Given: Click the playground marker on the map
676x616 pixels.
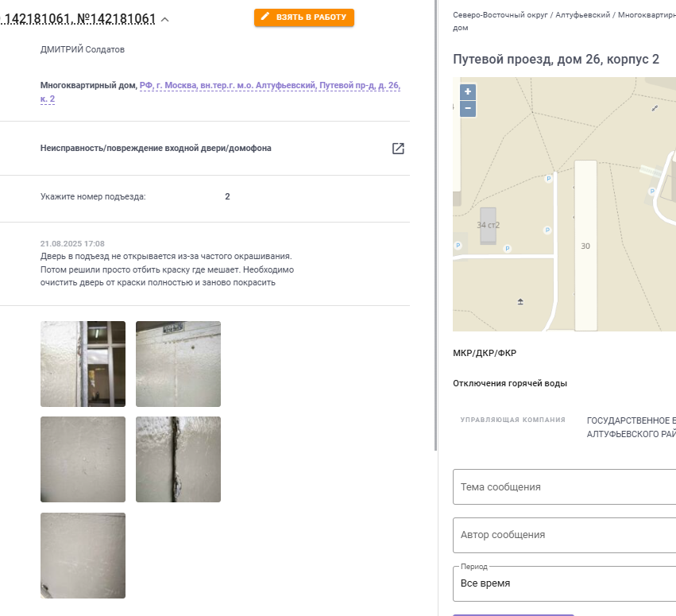Looking at the screenshot, I should point(520,301).
